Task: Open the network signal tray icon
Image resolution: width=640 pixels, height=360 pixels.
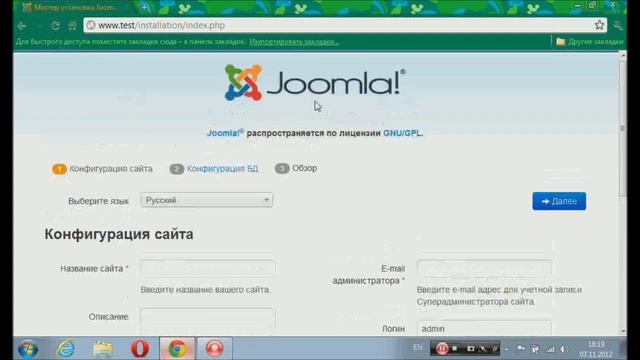Action: (550, 349)
